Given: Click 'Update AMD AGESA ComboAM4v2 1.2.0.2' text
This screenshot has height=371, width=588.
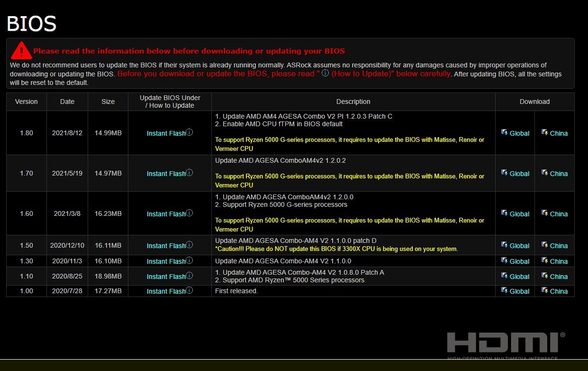Looking at the screenshot, I should point(280,160).
